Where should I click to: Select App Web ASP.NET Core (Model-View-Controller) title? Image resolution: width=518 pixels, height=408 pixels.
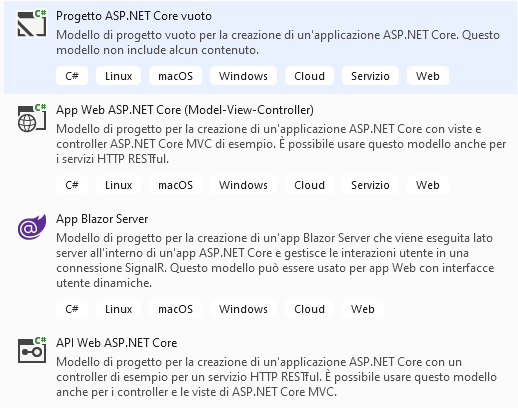click(185, 110)
